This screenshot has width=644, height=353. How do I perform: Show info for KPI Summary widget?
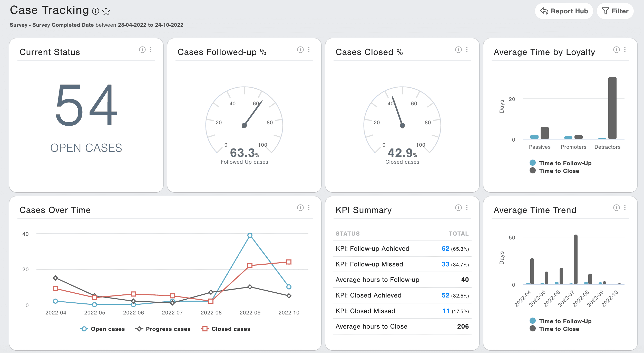click(x=458, y=208)
